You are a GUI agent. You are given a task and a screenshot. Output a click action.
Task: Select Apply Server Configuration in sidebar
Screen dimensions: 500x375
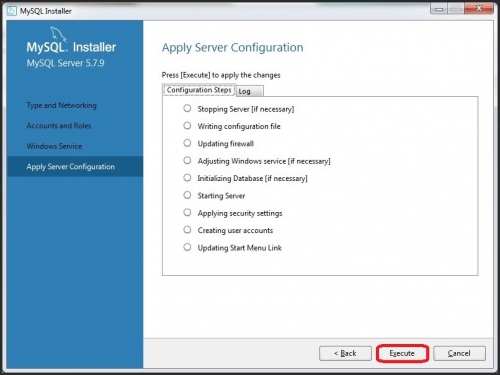tap(75, 166)
